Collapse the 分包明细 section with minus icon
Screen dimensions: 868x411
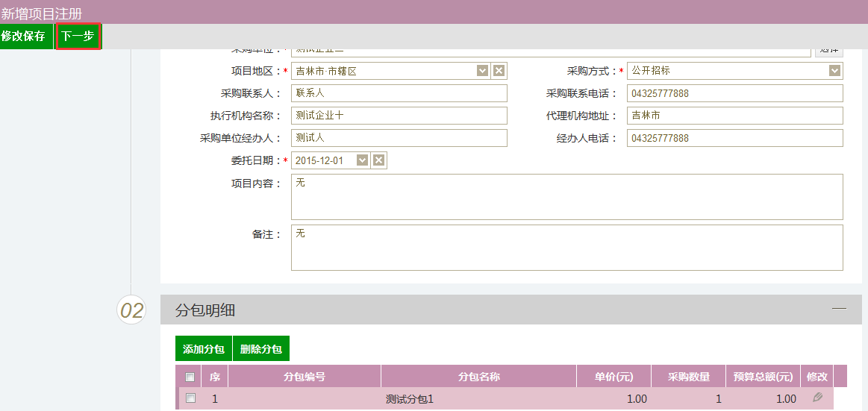tap(840, 309)
